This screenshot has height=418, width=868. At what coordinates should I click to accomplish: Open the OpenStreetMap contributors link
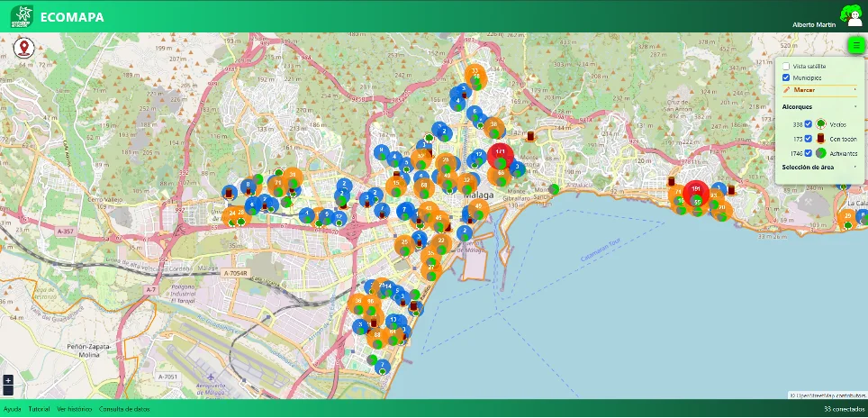coord(829,395)
